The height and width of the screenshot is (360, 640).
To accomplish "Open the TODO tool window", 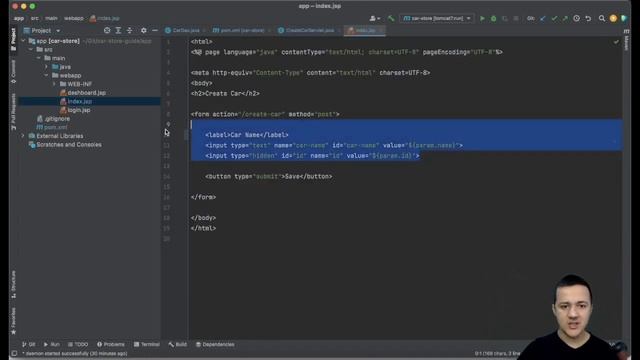I will pos(78,344).
